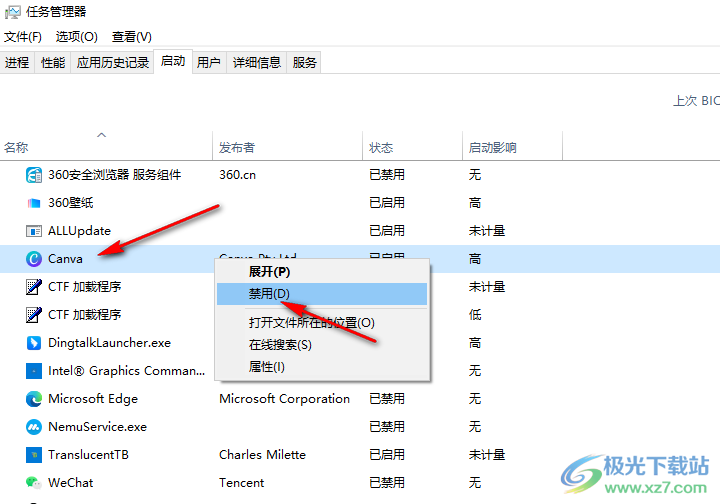This screenshot has height=504, width=720.
Task: Open the 查看(V) menu
Action: pyautogui.click(x=132, y=37)
